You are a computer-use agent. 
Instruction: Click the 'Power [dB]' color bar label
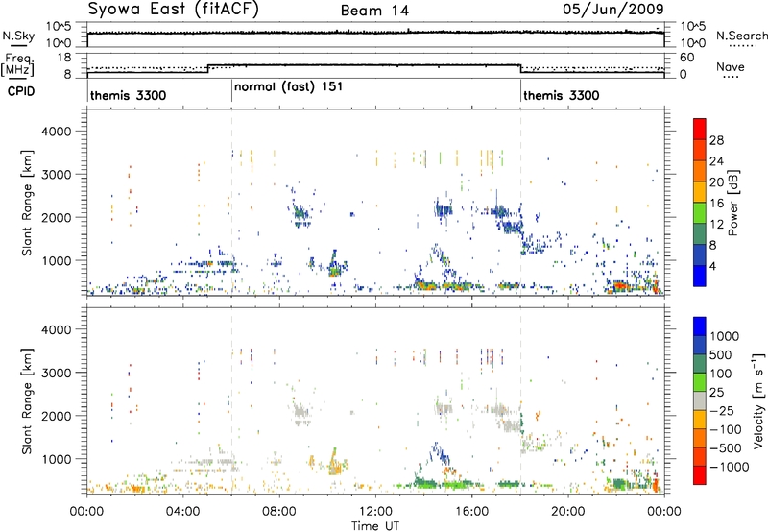(x=733, y=203)
